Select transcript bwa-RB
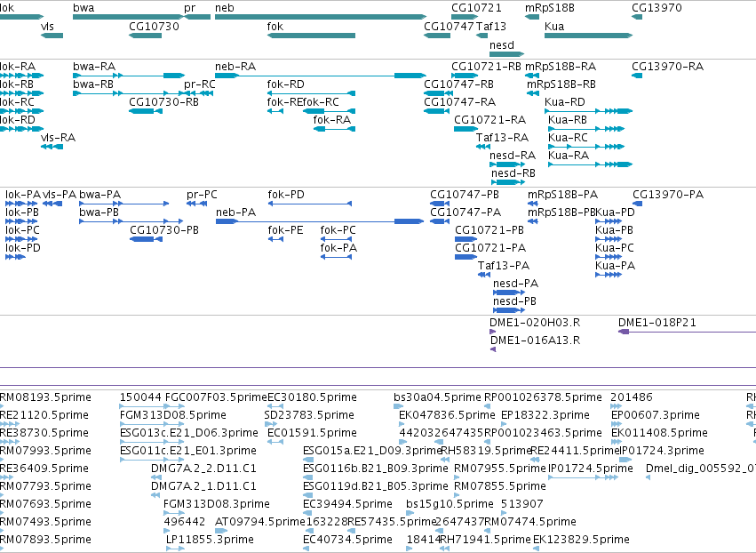The height and width of the screenshot is (553, 756). (128, 93)
